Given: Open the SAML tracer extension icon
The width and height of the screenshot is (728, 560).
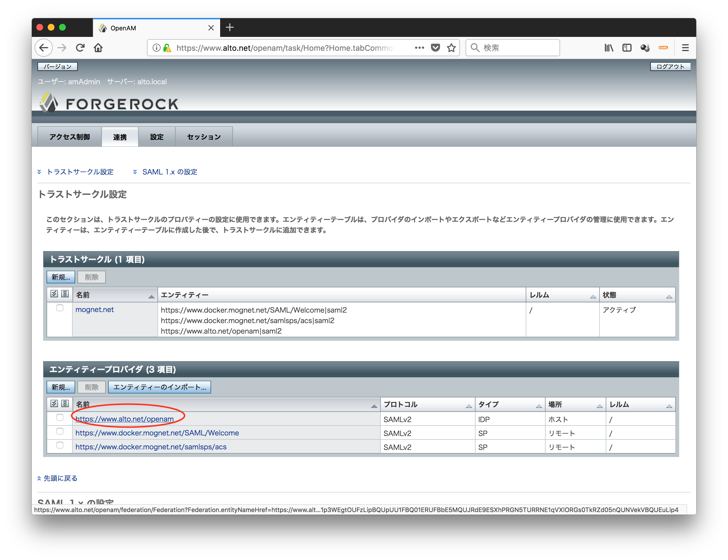Looking at the screenshot, I should coord(663,48).
